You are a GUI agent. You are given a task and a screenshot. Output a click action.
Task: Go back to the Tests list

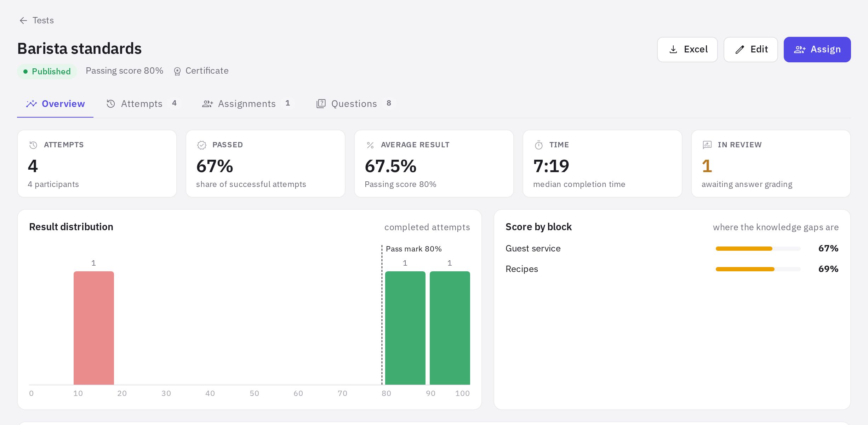click(36, 21)
